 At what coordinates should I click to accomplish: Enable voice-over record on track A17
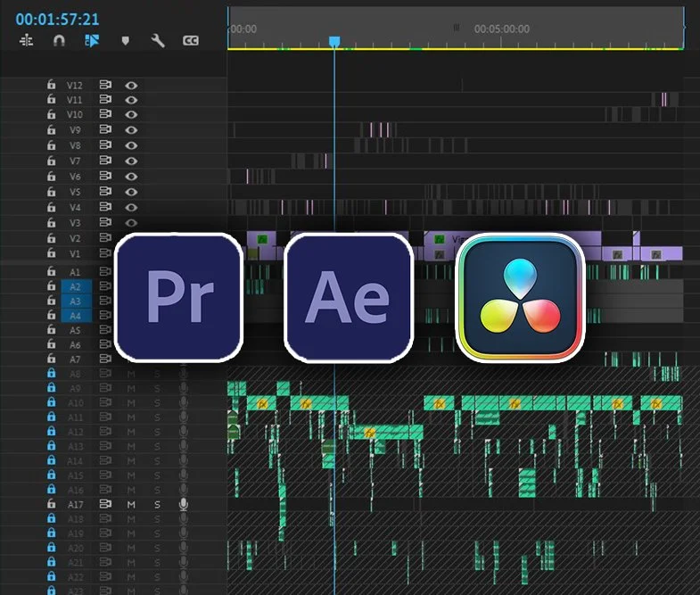184,504
